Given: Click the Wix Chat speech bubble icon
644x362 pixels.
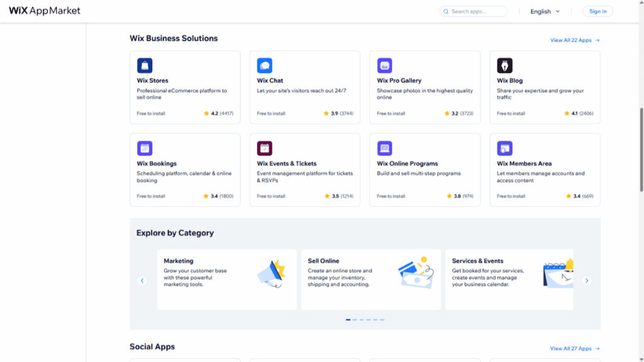Looking at the screenshot, I should pyautogui.click(x=265, y=65).
